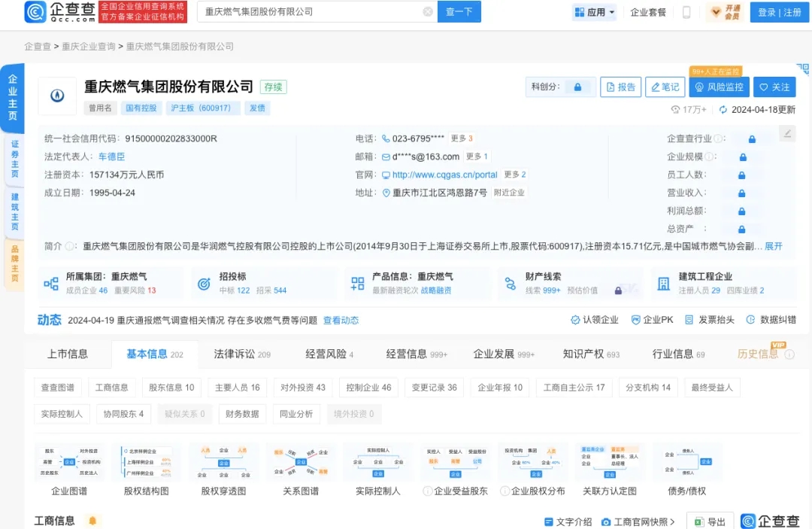Viewport: 812px width, 529px height.
Task: Click the 建筑工程企业 building icon
Action: (x=663, y=284)
